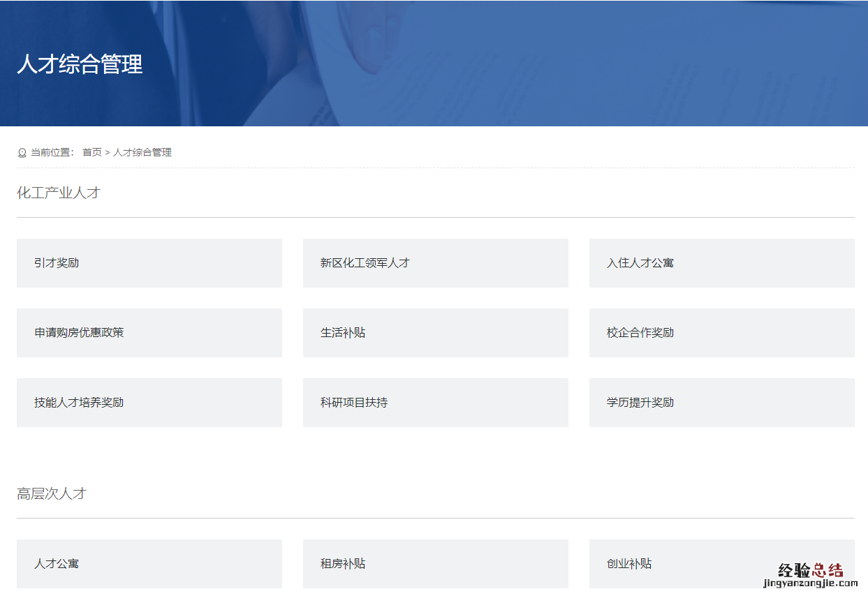
Task: Click 申请购房优惠政策 tile
Action: (149, 333)
